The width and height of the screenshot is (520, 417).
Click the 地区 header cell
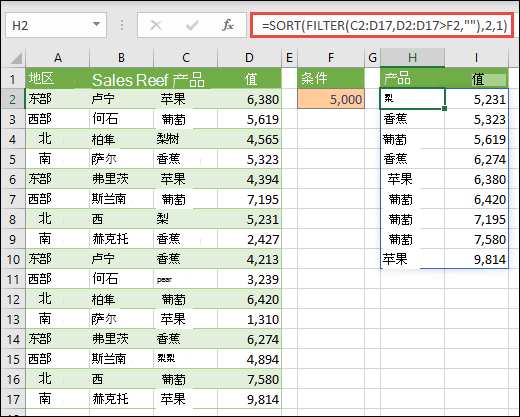(x=58, y=78)
